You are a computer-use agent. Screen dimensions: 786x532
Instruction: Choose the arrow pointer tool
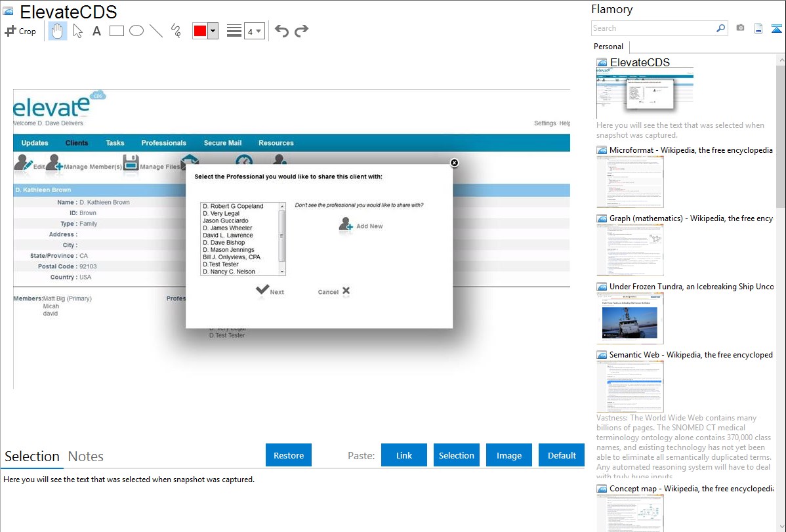[x=77, y=31]
